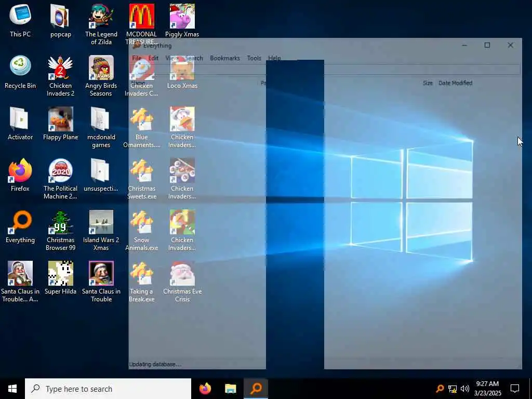Select the Christmas Eve Crisis icon

tap(182, 282)
